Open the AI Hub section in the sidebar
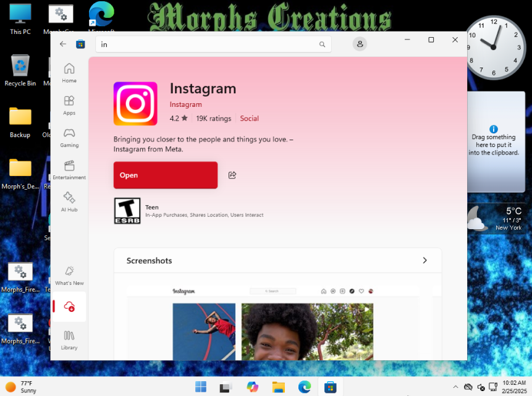 [x=69, y=202]
